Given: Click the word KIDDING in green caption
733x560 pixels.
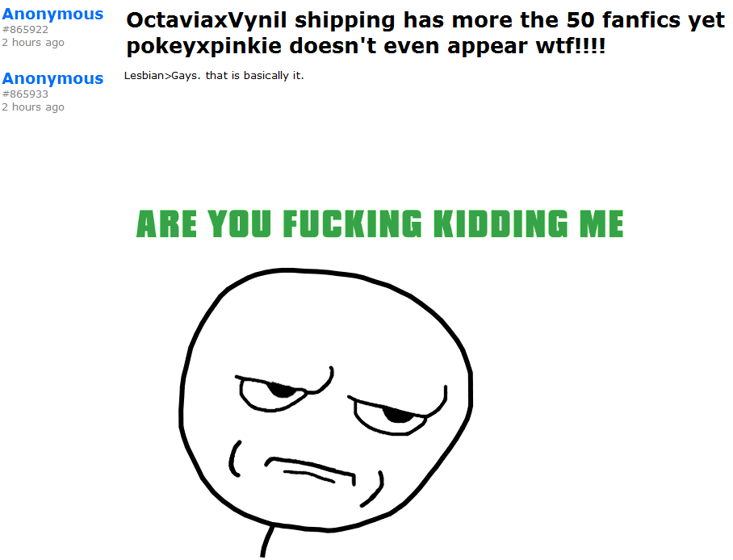Looking at the screenshot, I should 501,224.
